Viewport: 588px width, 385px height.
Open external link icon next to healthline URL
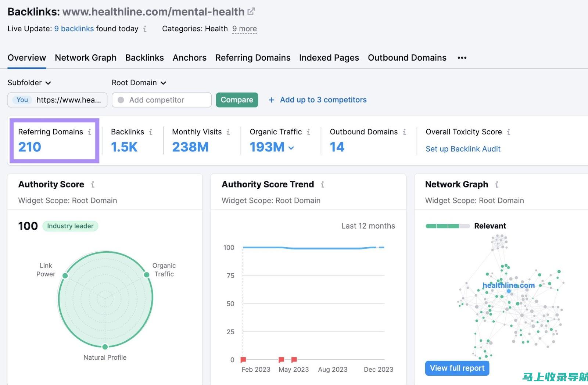coord(251,12)
